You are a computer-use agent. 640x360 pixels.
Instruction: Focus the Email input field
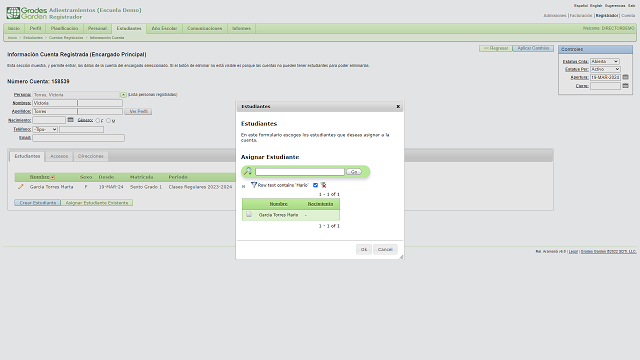coord(78,138)
